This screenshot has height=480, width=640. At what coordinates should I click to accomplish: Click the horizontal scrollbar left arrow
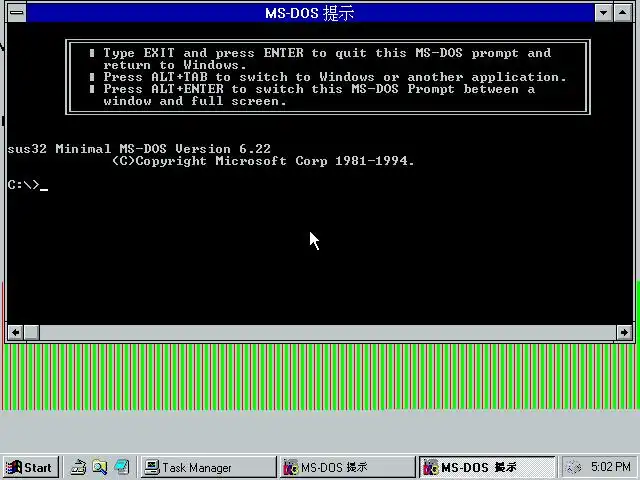[16, 332]
